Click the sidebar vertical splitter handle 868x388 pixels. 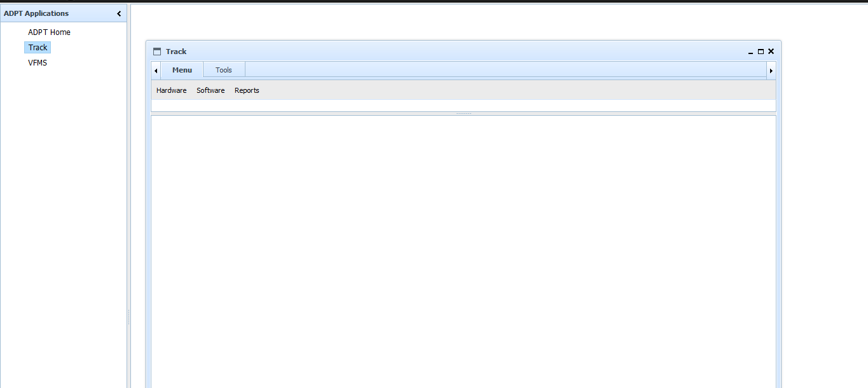(128, 317)
